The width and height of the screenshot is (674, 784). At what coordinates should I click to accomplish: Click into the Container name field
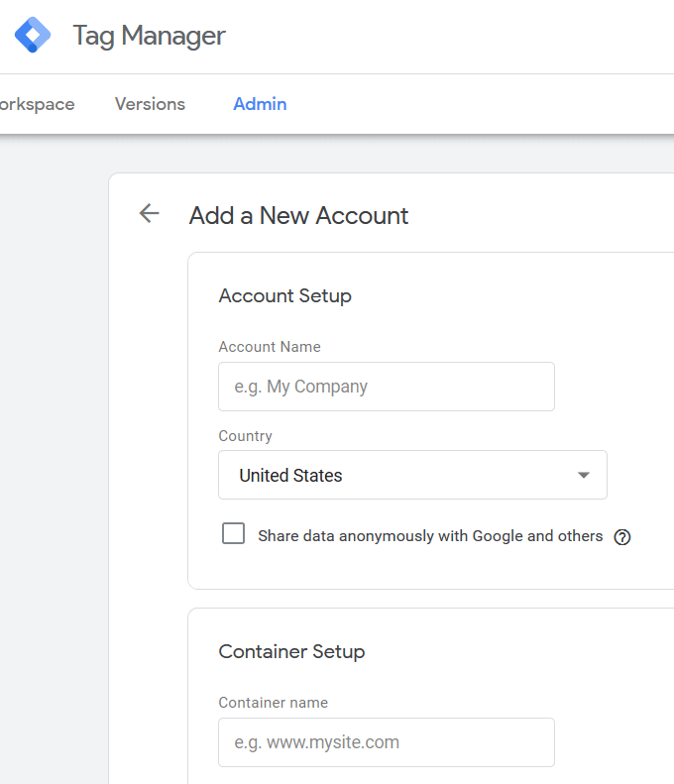pyautogui.click(x=387, y=742)
